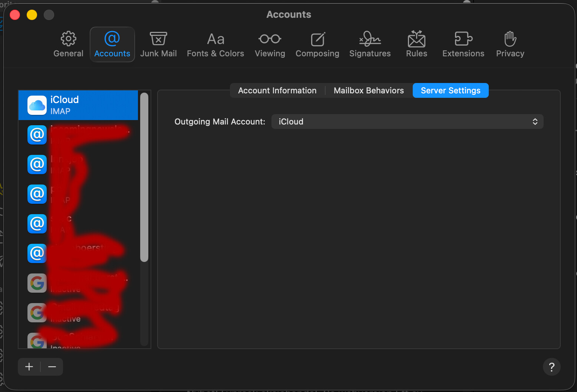The width and height of the screenshot is (577, 392).
Task: Click the accounts list scrollbar
Action: click(x=144, y=178)
